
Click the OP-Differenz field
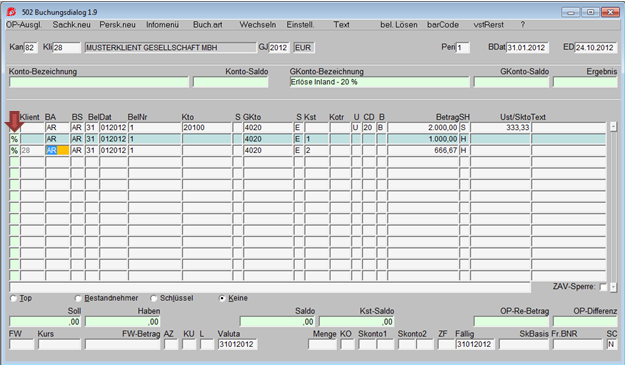585,322
